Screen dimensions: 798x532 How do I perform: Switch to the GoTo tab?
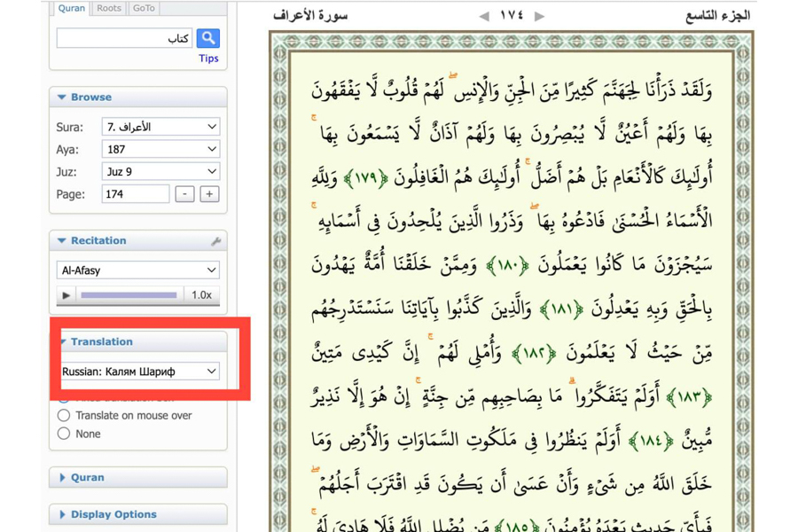pos(144,8)
